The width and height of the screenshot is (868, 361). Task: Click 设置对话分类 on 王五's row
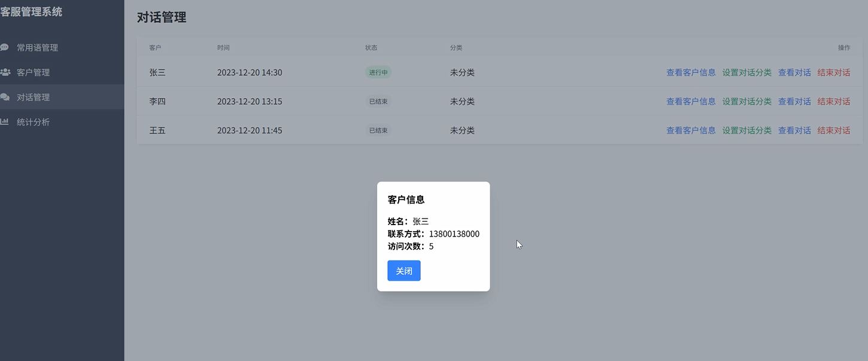coord(746,130)
